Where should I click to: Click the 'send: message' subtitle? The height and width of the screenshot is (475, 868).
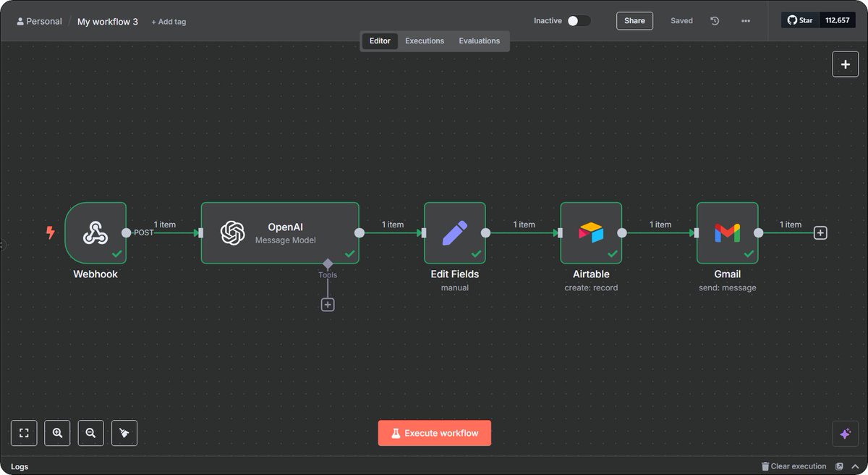click(x=728, y=287)
